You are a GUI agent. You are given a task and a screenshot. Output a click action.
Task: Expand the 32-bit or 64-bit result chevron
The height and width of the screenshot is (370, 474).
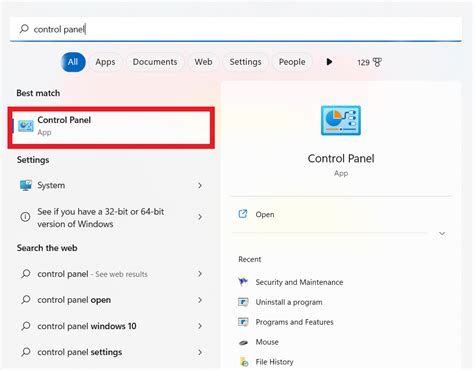[x=200, y=217]
